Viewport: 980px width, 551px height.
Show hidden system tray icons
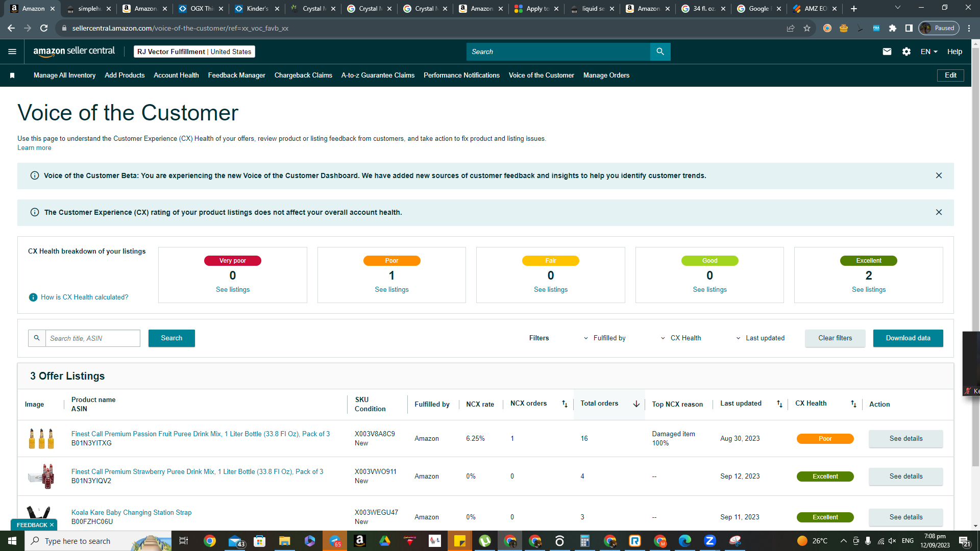click(x=843, y=541)
